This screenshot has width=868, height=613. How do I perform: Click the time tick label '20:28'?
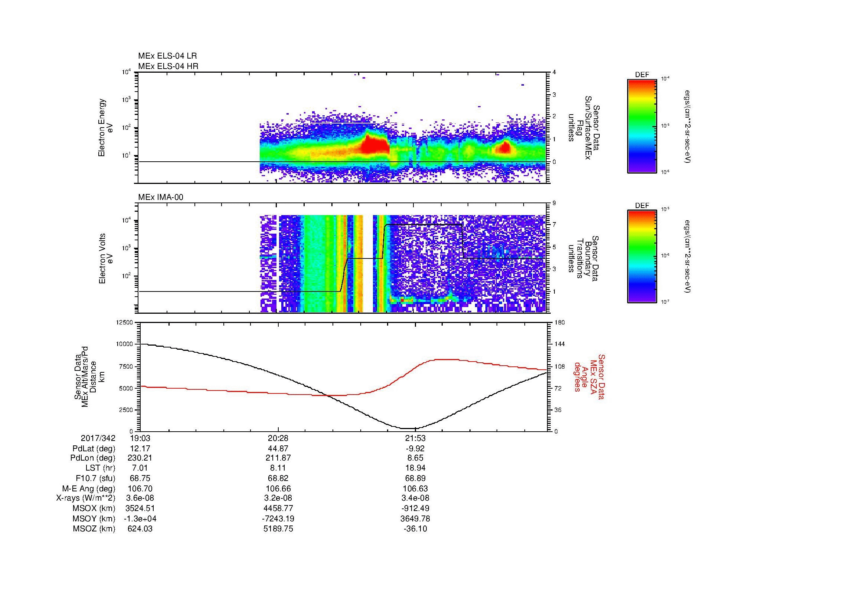pos(278,438)
